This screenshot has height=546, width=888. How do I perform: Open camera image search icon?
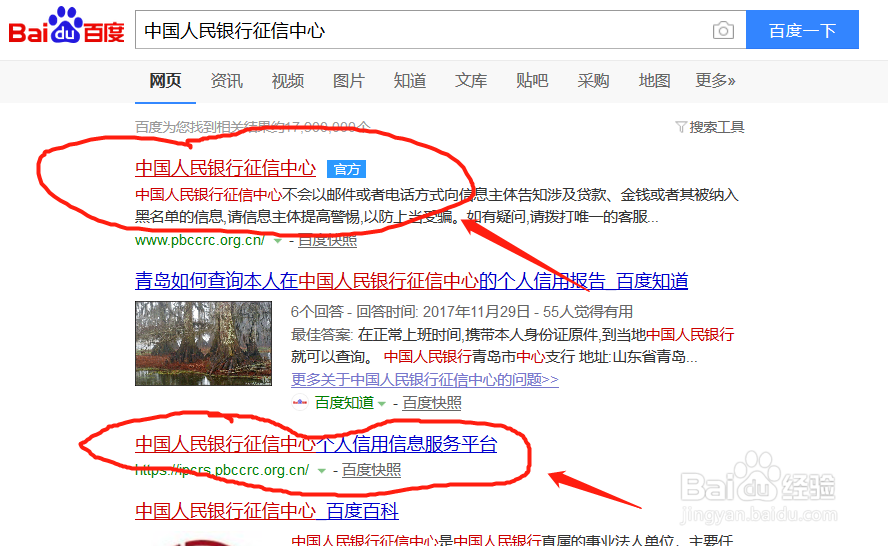click(x=723, y=30)
